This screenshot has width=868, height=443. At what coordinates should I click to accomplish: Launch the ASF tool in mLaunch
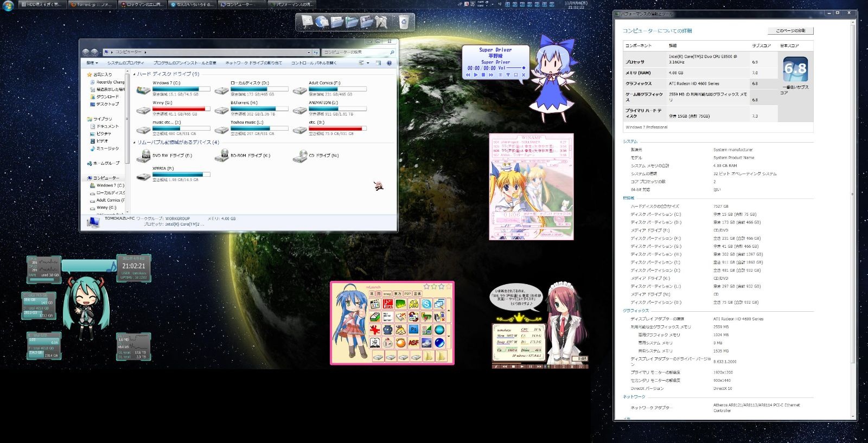[413, 343]
